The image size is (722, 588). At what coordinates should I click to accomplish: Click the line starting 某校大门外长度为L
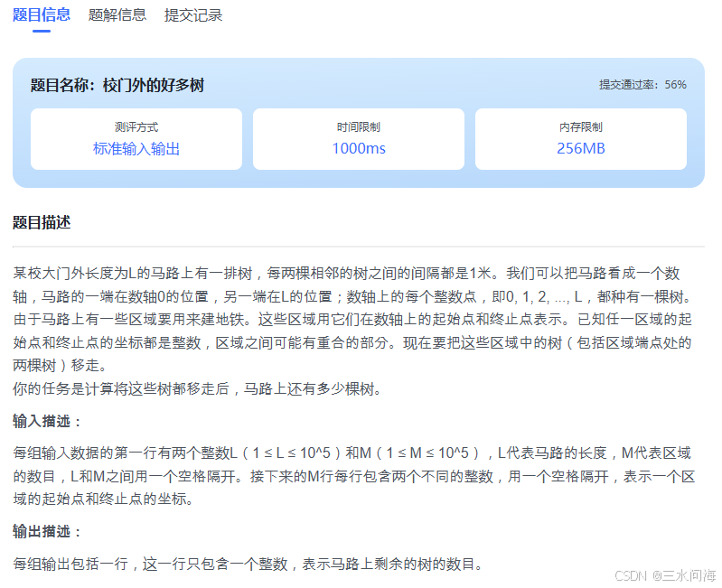click(346, 274)
